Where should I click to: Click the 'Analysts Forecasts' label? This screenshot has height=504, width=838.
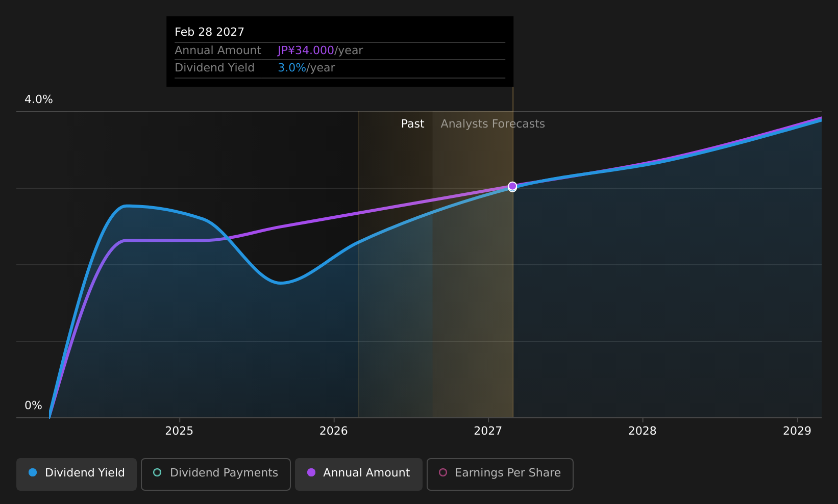tap(492, 124)
